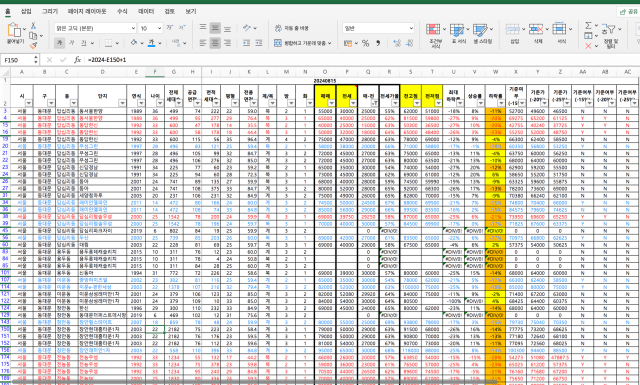Switch to the 삽입 (Insert) tab

point(26,11)
